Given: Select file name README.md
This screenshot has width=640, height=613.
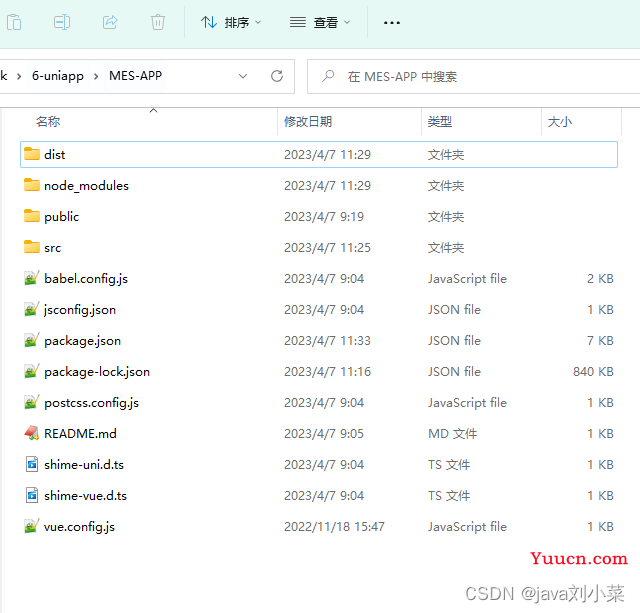Looking at the screenshot, I should click(x=80, y=433).
